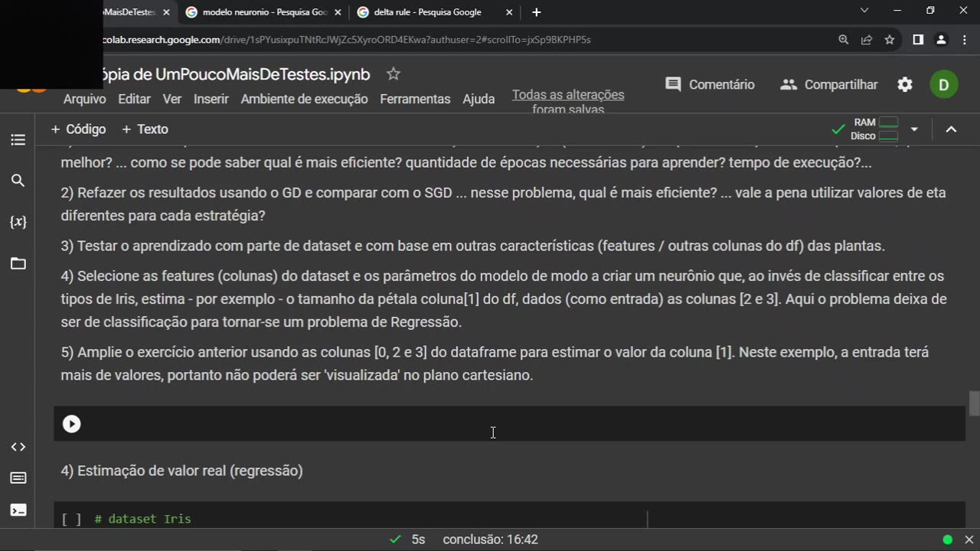Expand RAM and Disco resource dropdown

(914, 129)
